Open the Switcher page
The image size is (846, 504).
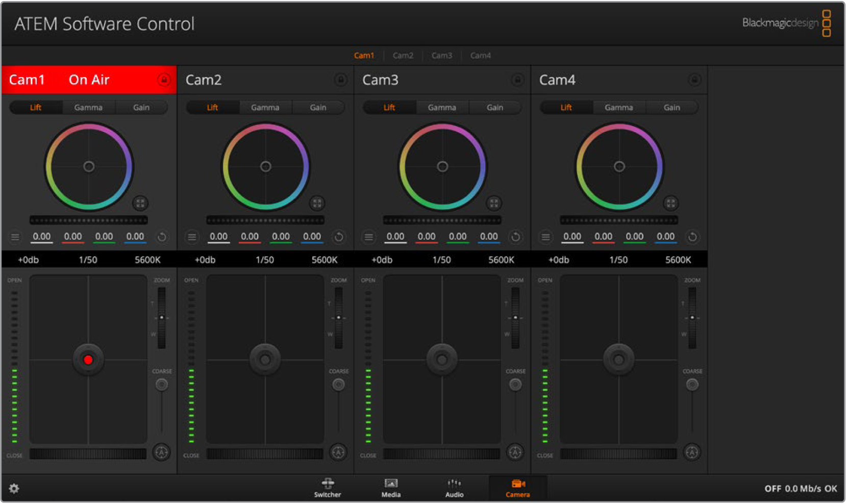coord(328,488)
